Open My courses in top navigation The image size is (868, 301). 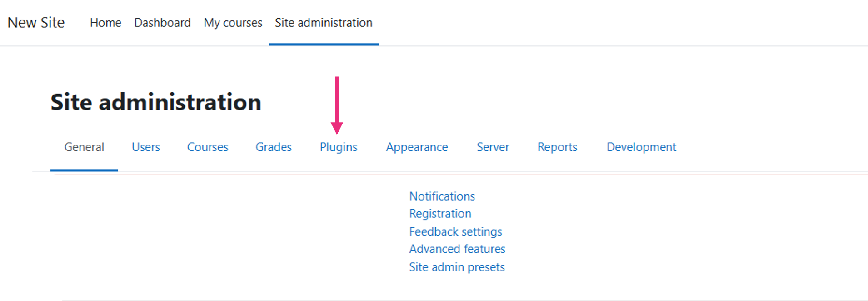pyautogui.click(x=233, y=23)
